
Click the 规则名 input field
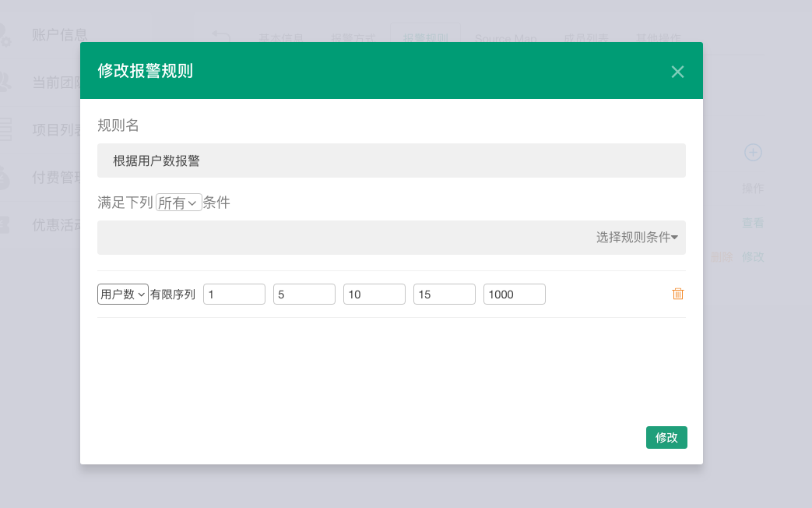392,161
